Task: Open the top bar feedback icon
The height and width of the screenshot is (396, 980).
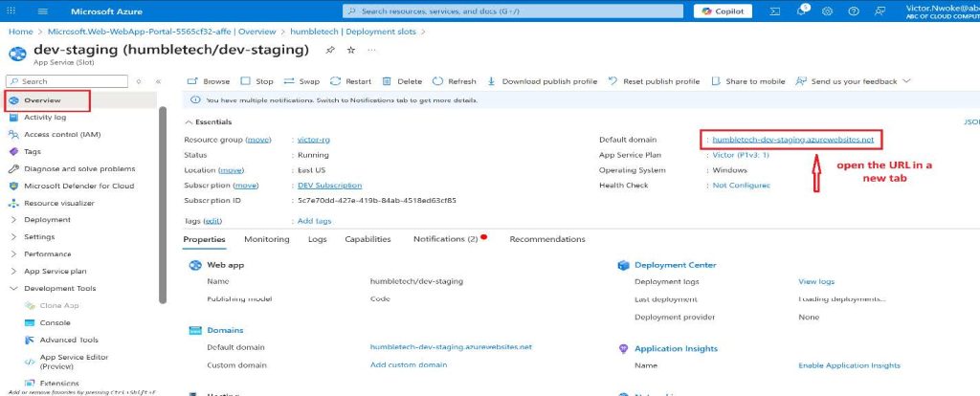Action: coord(880,11)
